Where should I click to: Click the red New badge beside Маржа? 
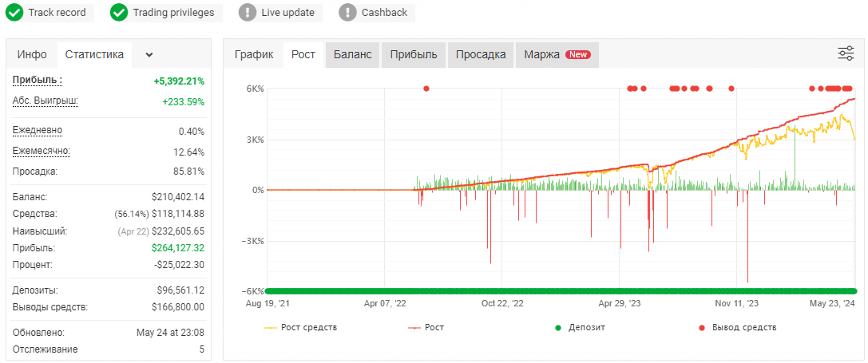pyautogui.click(x=578, y=55)
